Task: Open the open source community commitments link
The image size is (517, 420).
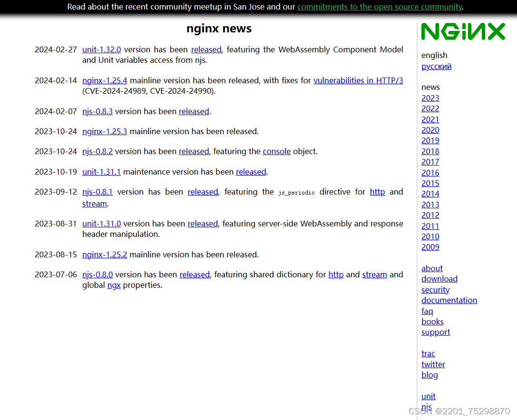Action: (x=380, y=7)
